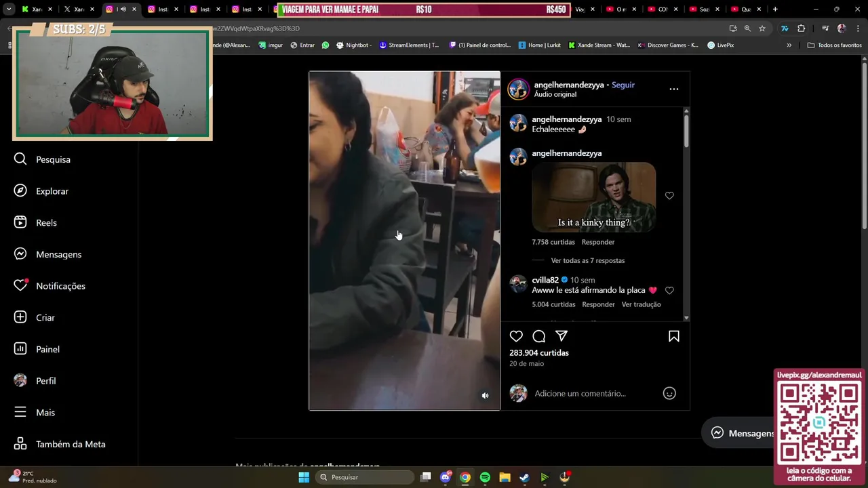This screenshot has height=488, width=868.
Task: Open Também da Meta menu
Action: [60, 444]
